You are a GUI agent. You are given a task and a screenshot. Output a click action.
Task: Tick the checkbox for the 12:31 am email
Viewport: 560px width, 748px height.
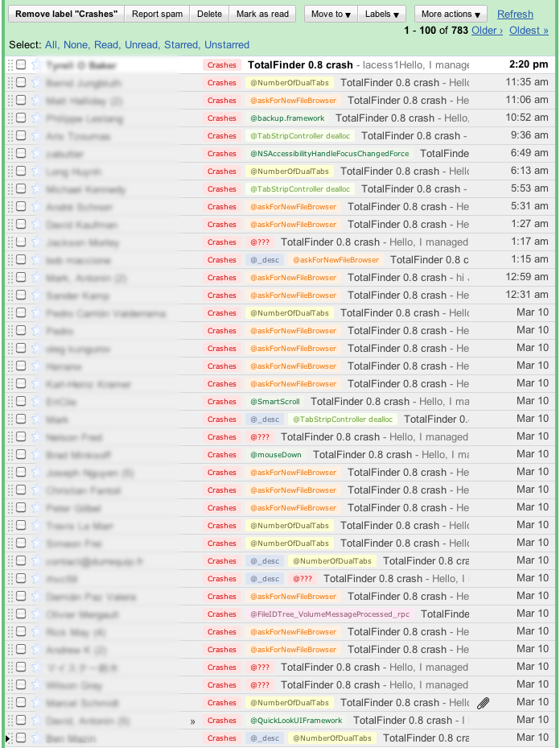tap(21, 295)
